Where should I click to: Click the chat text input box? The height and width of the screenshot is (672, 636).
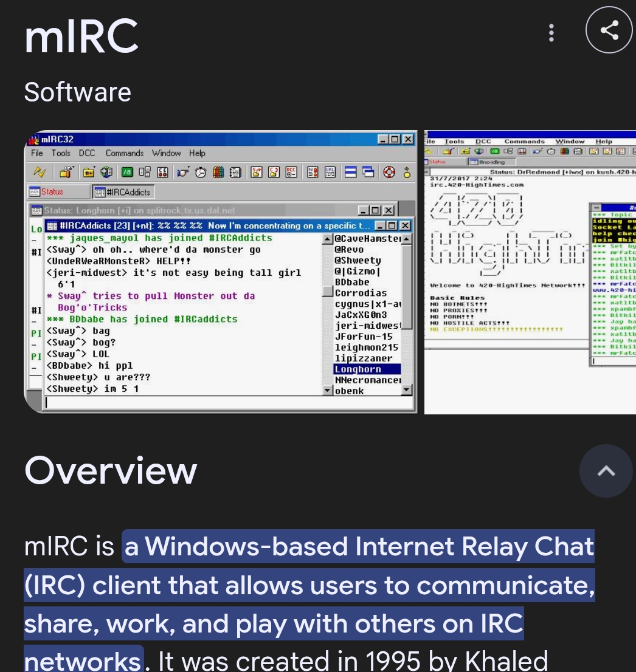(225, 402)
